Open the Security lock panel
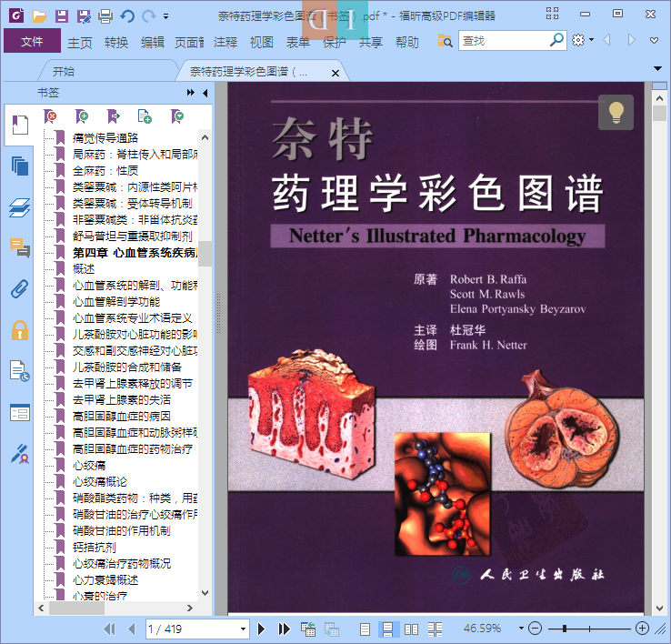 [x=20, y=330]
